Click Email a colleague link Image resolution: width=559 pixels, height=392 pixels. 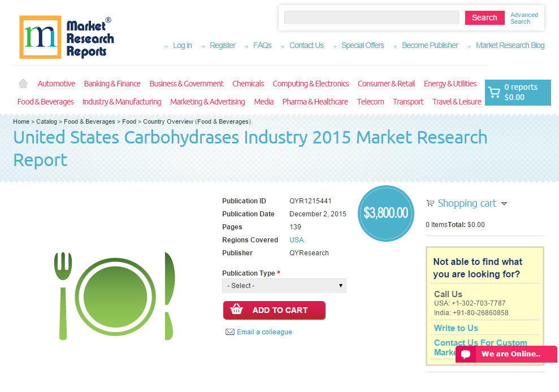coord(265,332)
